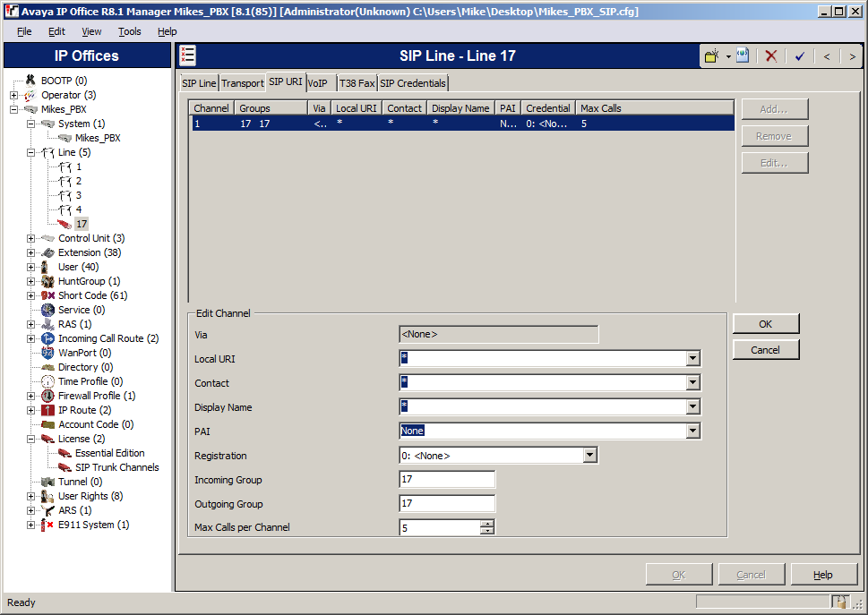This screenshot has height=615, width=868.
Task: Go to previous record with left arrow
Action: (x=827, y=56)
